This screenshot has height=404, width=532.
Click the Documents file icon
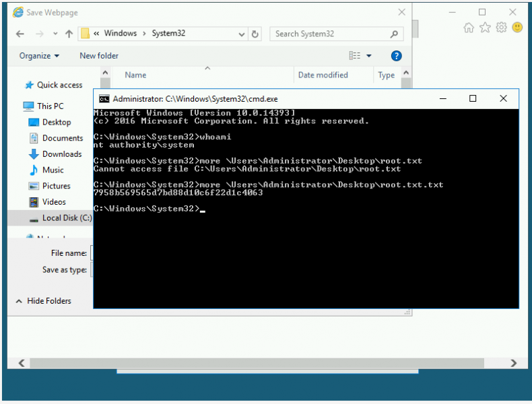pos(34,138)
